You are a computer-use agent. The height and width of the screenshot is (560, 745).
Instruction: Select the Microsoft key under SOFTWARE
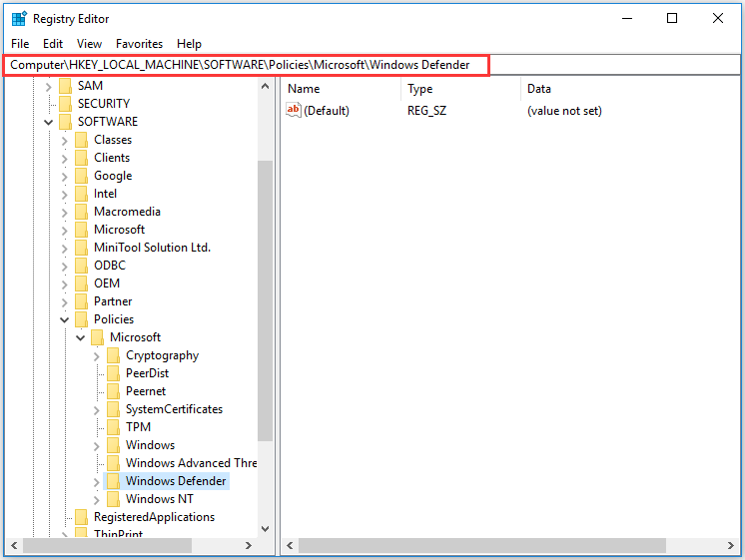tap(119, 230)
